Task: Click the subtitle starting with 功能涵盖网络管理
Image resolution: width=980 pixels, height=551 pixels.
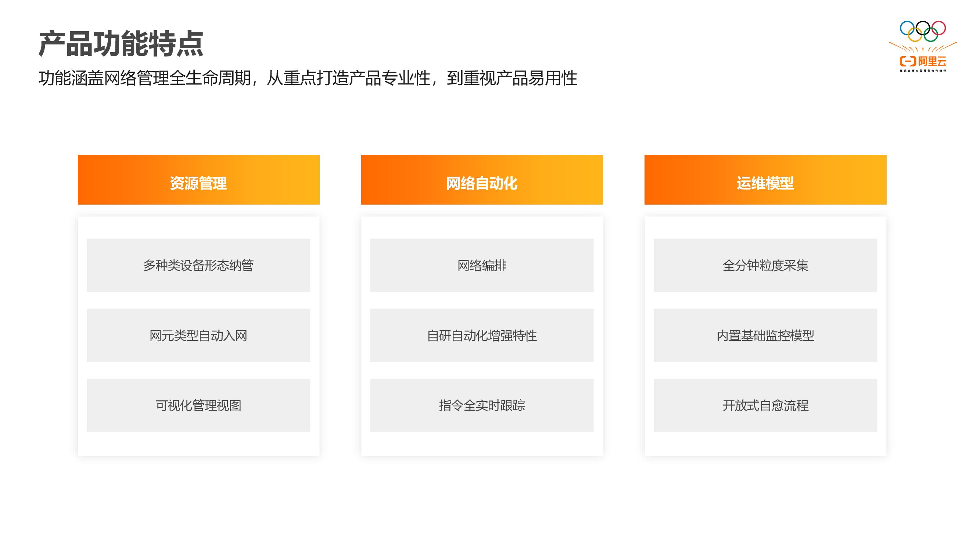Action: 308,78
